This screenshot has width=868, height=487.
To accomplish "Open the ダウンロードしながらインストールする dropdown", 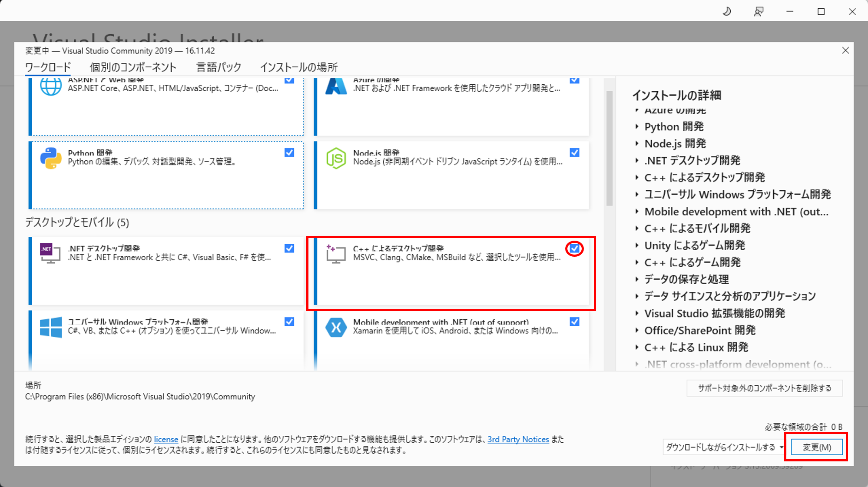I will (724, 447).
